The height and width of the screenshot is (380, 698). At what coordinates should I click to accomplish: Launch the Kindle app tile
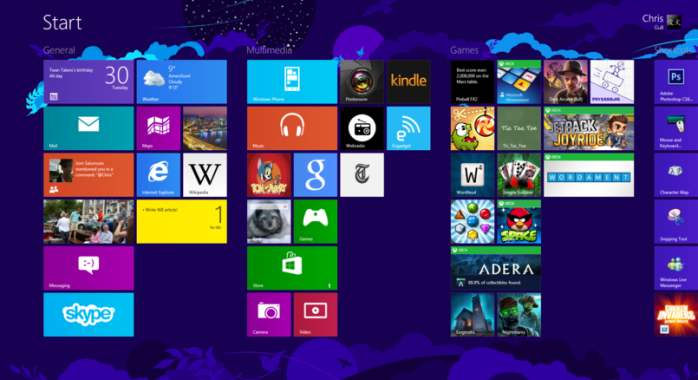[409, 82]
